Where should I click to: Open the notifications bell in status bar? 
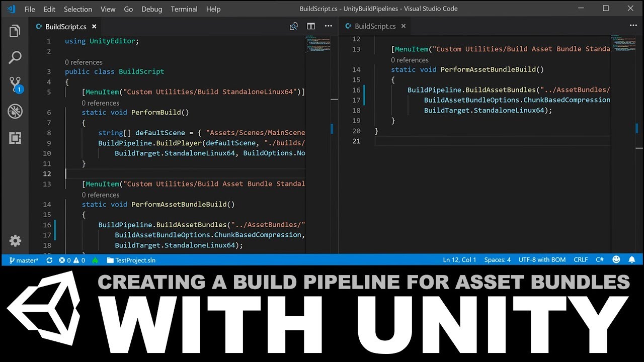tap(631, 260)
